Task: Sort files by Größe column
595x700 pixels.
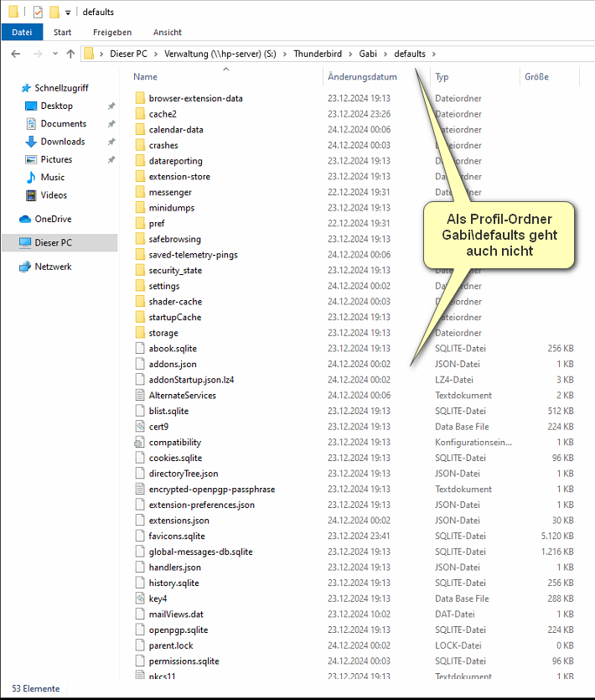Action: pos(536,77)
